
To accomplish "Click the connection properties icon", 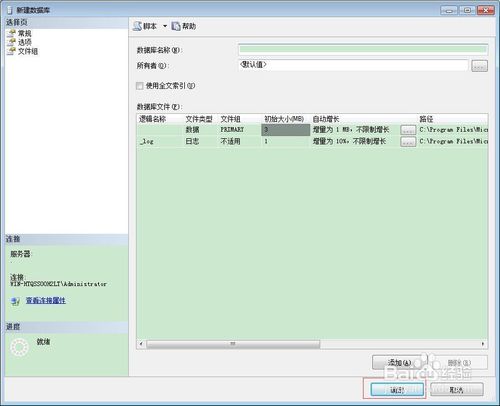I will 15,301.
